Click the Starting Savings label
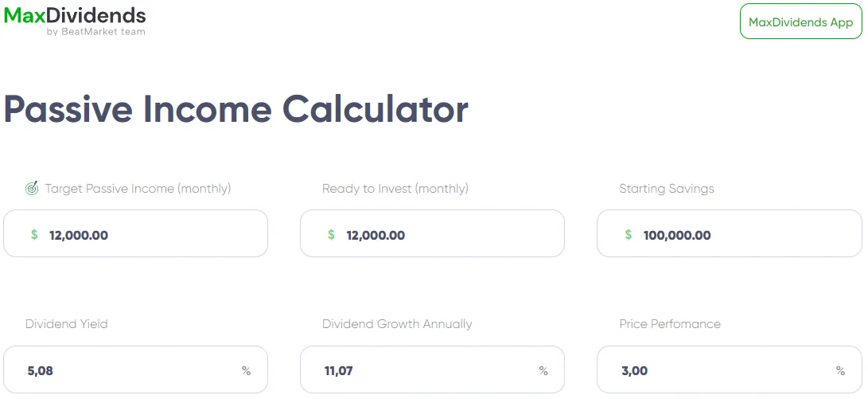The width and height of the screenshot is (868, 399). click(x=667, y=189)
